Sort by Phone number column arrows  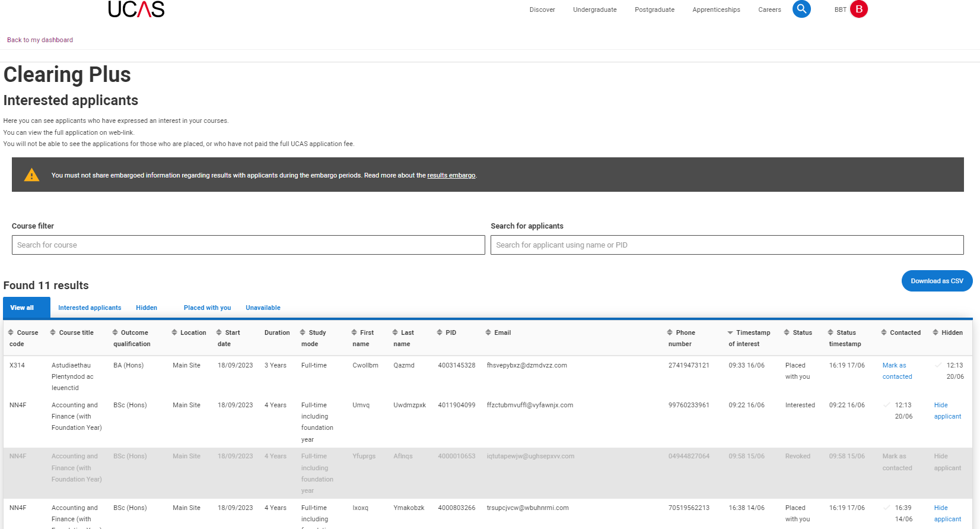670,332
